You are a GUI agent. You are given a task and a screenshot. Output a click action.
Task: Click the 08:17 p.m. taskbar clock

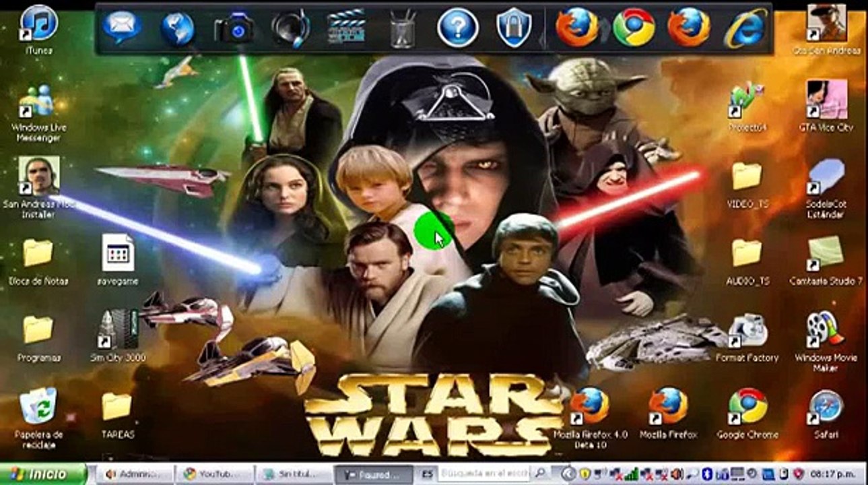(834, 474)
